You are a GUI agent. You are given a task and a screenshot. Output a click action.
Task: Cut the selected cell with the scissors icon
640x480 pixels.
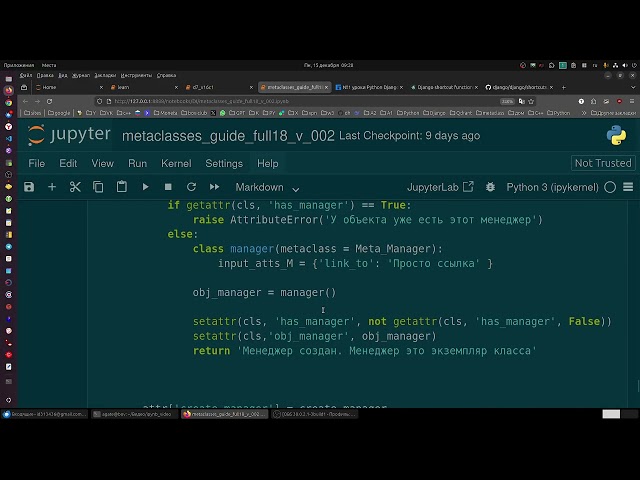pyautogui.click(x=75, y=187)
